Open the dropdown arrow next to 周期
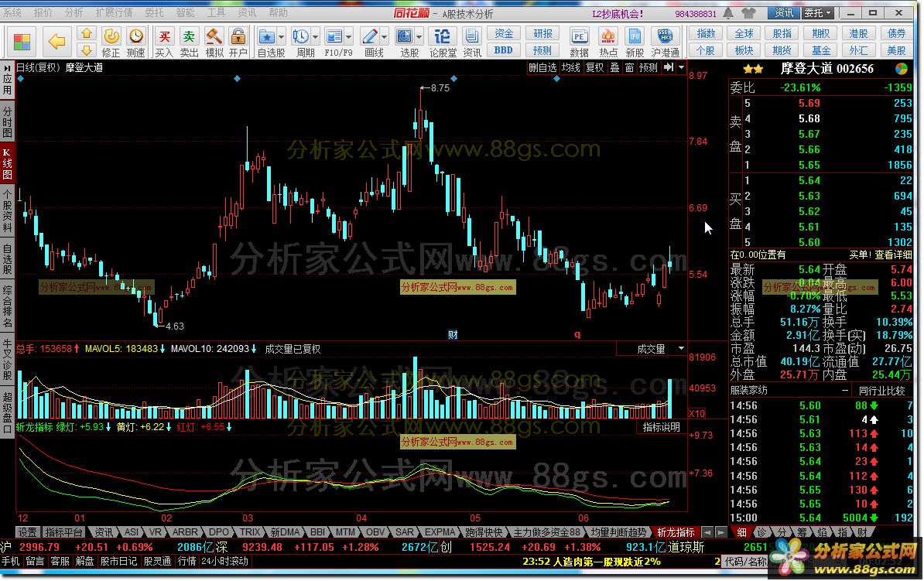 [x=315, y=37]
